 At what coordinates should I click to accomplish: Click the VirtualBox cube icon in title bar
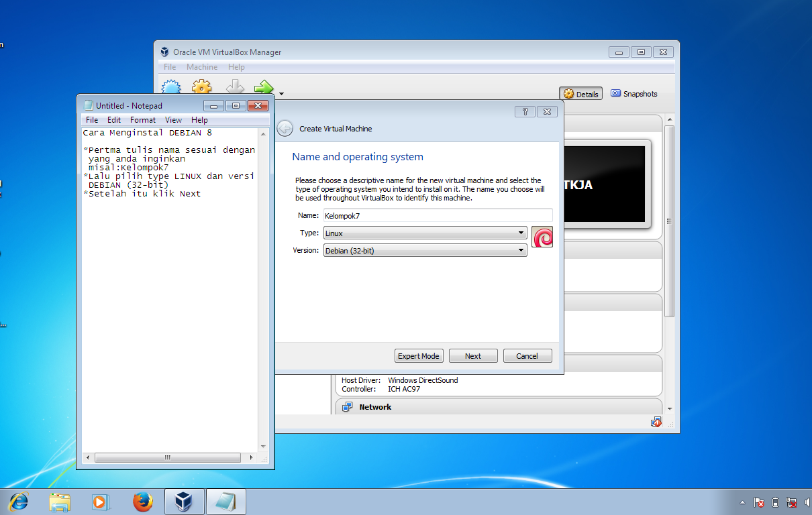pos(165,52)
